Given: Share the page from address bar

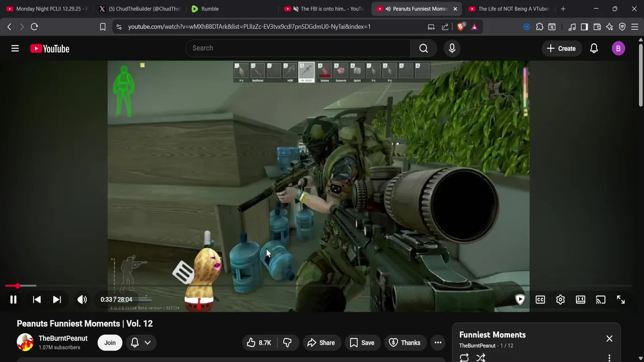Looking at the screenshot, I should [x=445, y=27].
